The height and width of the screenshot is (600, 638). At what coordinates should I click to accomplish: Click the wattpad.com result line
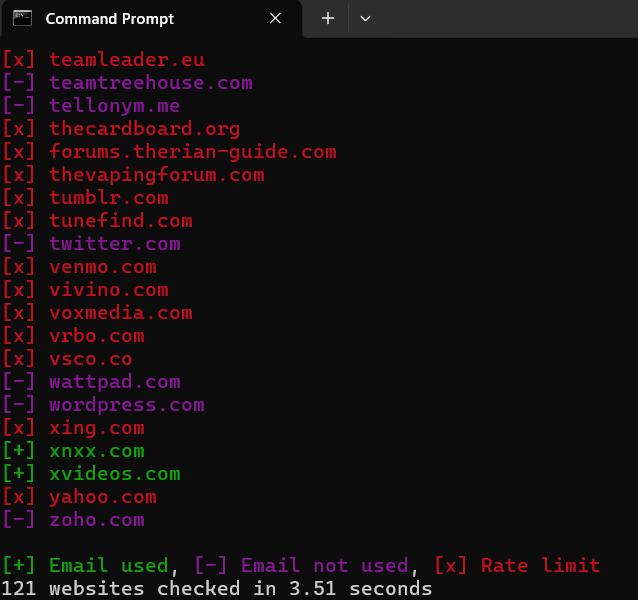(x=91, y=382)
